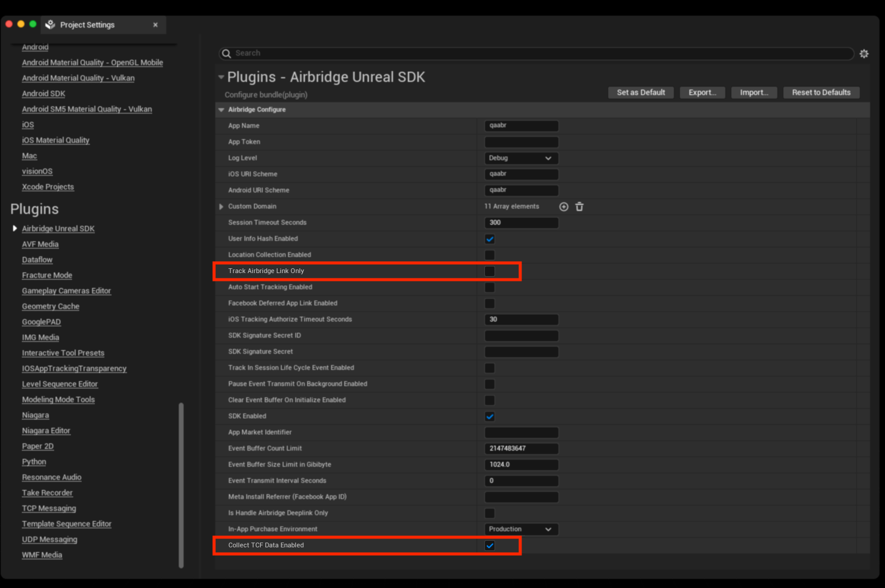Click Session Timeout Seconds value 300
The height and width of the screenshot is (588, 885).
521,223
